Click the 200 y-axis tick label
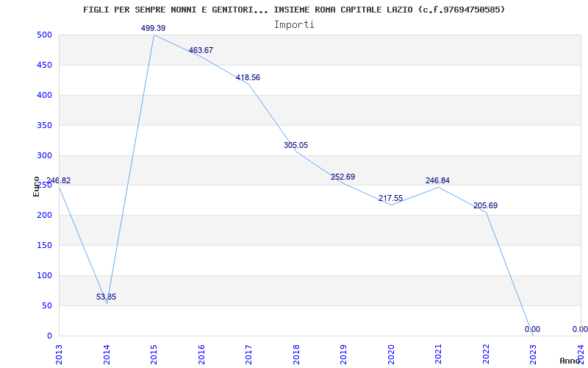588x368 pixels. pyautogui.click(x=44, y=216)
